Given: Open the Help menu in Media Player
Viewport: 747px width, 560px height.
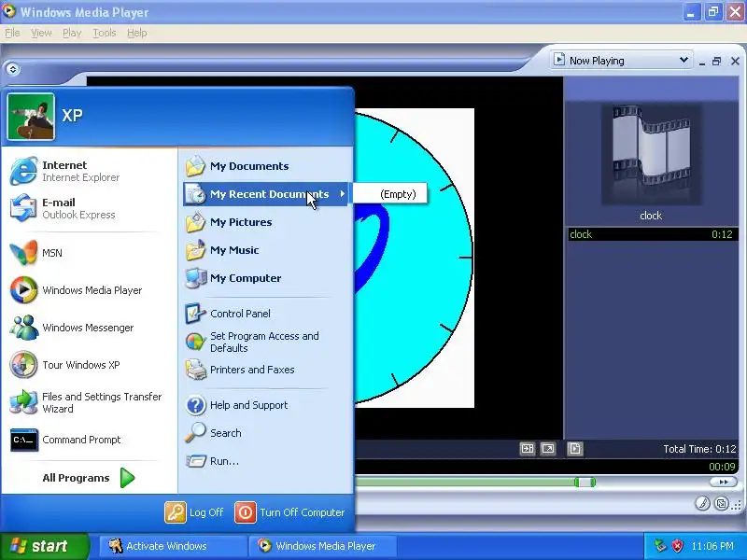Looking at the screenshot, I should [136, 33].
